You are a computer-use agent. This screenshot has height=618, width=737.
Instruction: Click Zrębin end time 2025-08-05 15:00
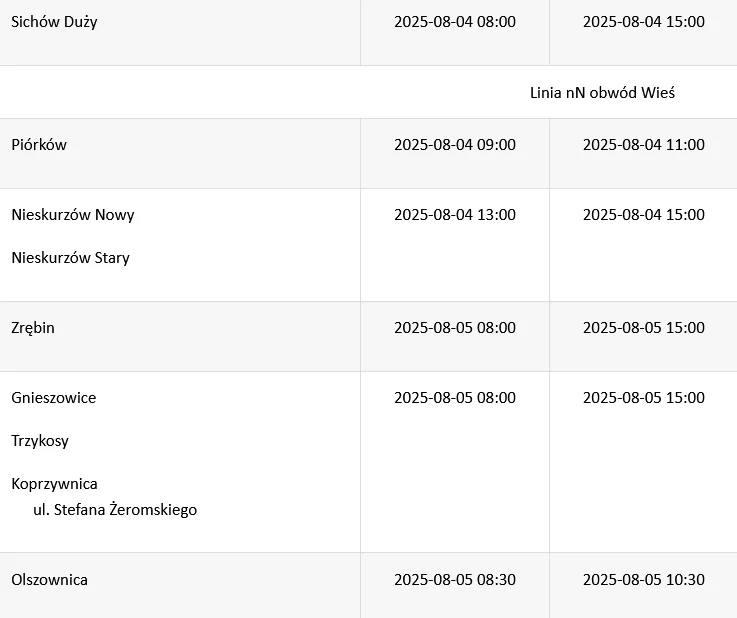coord(644,328)
